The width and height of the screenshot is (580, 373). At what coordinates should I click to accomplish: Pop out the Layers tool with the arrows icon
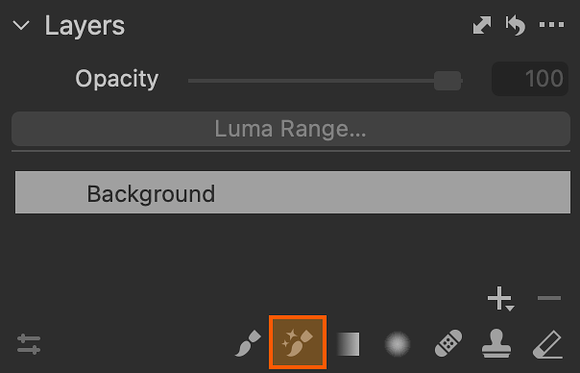[x=482, y=25]
